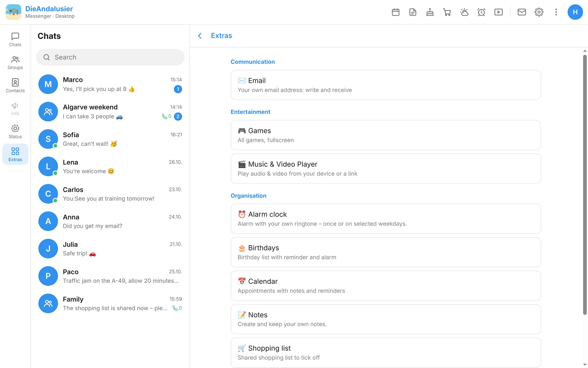This screenshot has height=368, width=588.
Task: Open the video player icon in top toolbar
Action: (498, 12)
